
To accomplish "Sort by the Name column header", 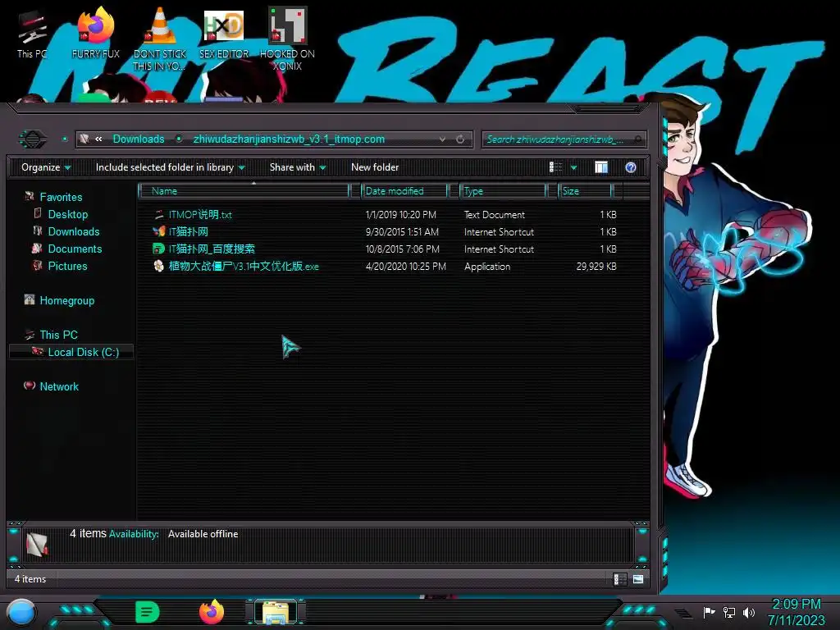I will pos(244,190).
